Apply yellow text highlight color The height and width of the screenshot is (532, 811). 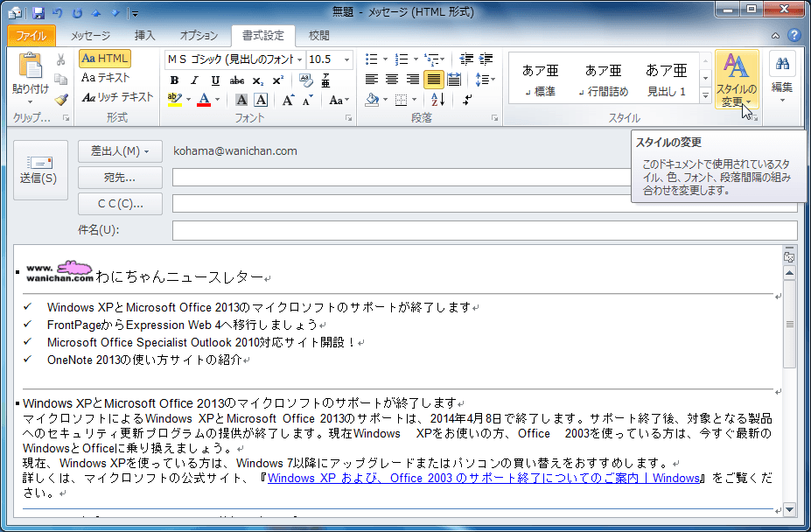coord(175,100)
